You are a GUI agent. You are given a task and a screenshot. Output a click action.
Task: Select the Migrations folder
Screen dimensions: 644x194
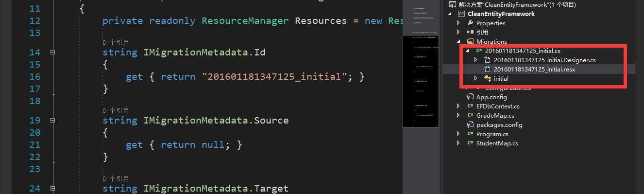pos(491,41)
